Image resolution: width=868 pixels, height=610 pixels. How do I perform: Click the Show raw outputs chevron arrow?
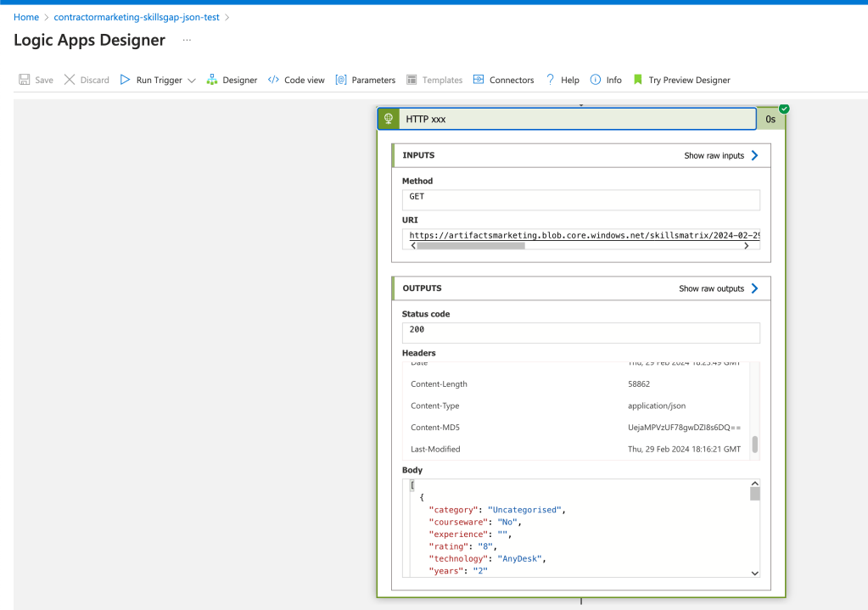point(754,288)
